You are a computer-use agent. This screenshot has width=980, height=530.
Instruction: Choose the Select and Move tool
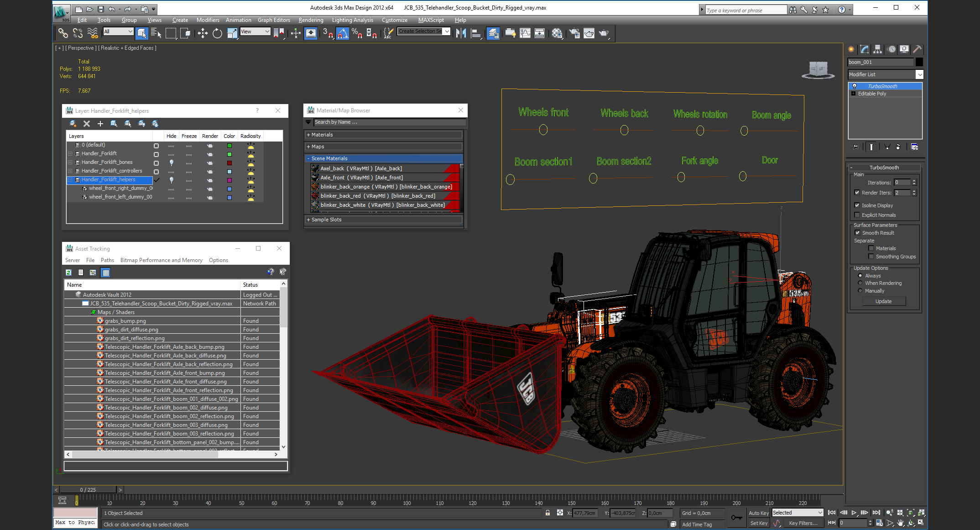click(203, 33)
